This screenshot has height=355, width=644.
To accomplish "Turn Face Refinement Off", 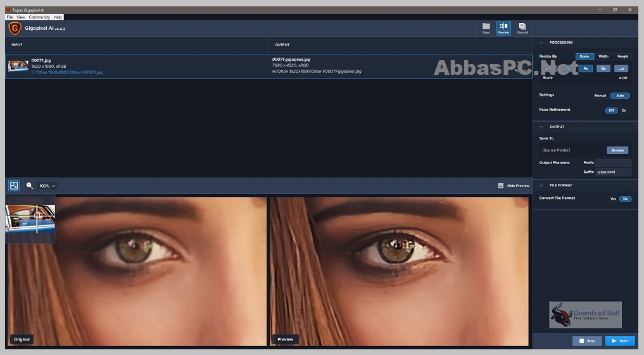I will tap(611, 110).
